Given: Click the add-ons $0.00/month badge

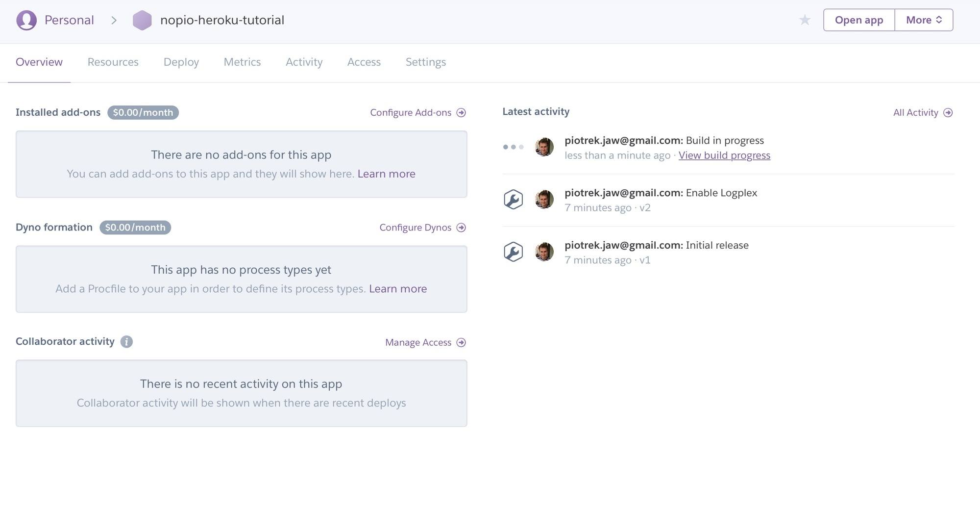Looking at the screenshot, I should [143, 113].
